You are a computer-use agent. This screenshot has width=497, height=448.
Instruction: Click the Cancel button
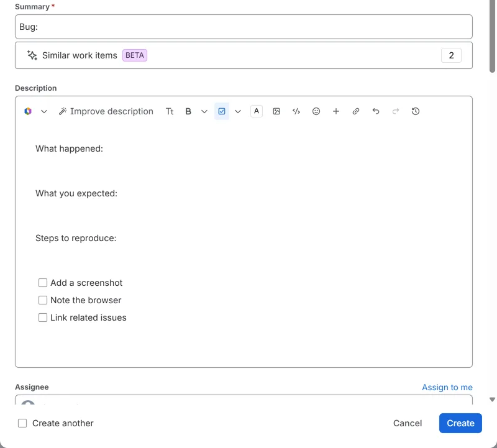click(408, 423)
